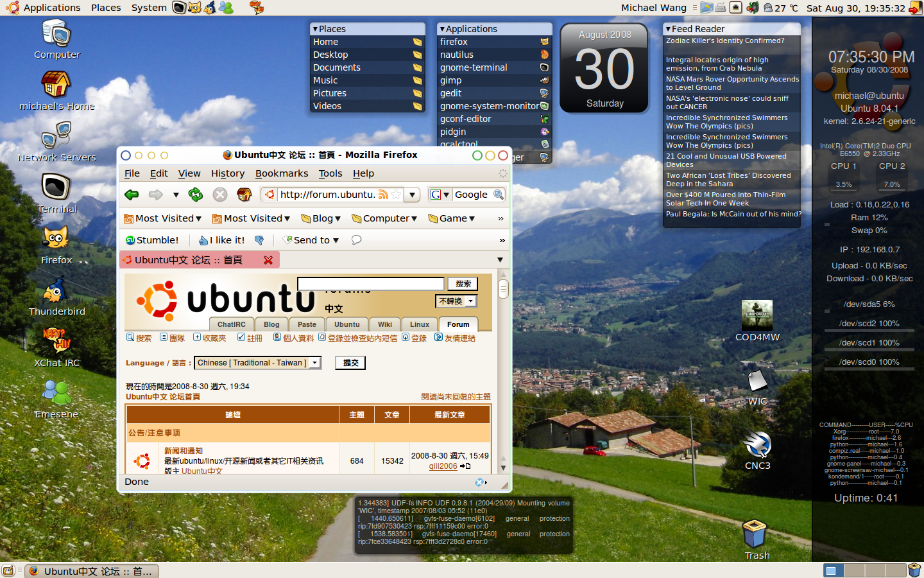Bookmark this page with the star icon

coord(397,195)
